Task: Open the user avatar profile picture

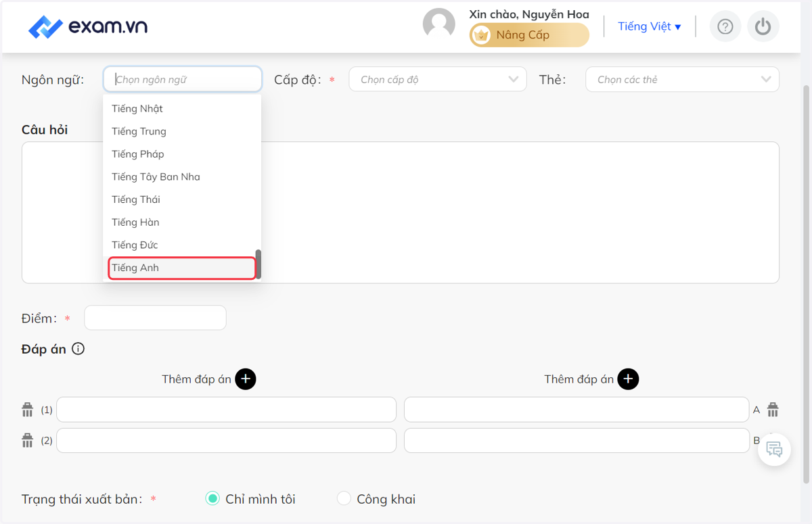Action: pyautogui.click(x=439, y=25)
